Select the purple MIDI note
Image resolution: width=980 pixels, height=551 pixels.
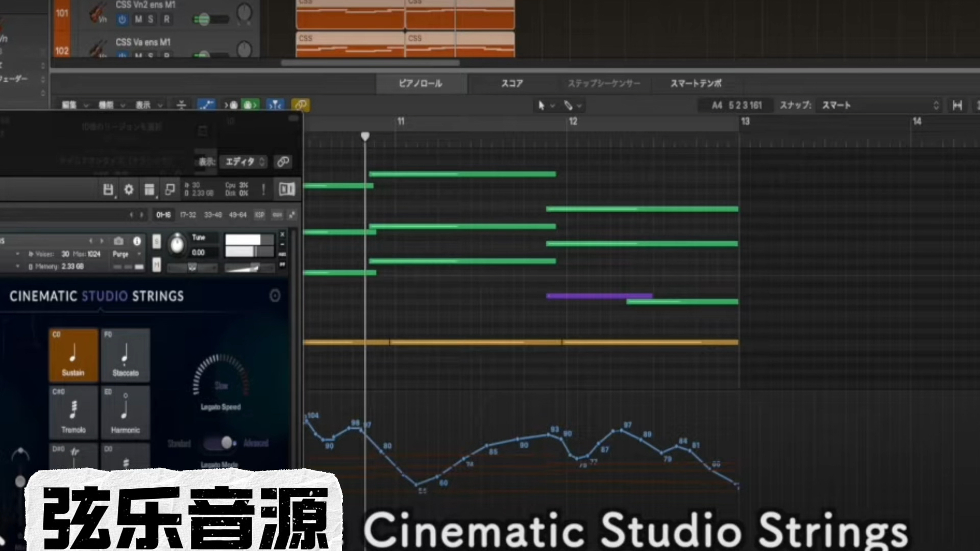599,296
